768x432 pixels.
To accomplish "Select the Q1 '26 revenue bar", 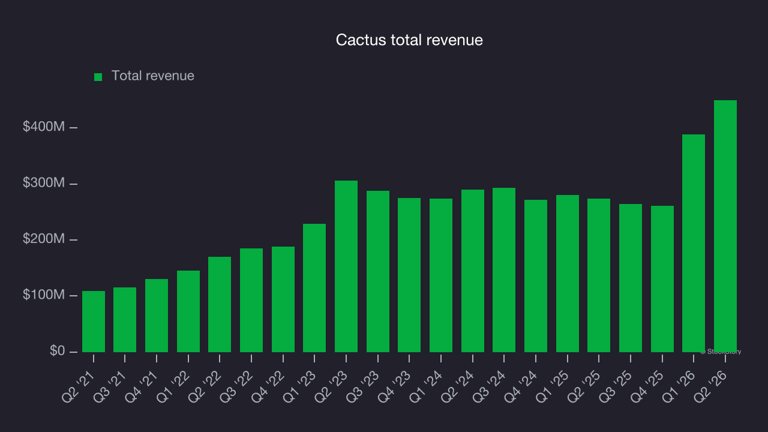I will [694, 243].
